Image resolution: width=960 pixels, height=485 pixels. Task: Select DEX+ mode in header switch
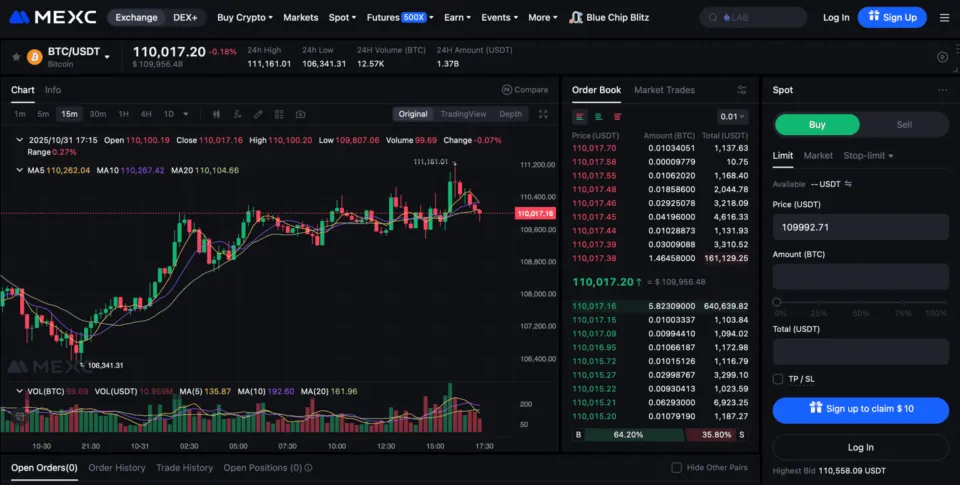pyautogui.click(x=186, y=17)
